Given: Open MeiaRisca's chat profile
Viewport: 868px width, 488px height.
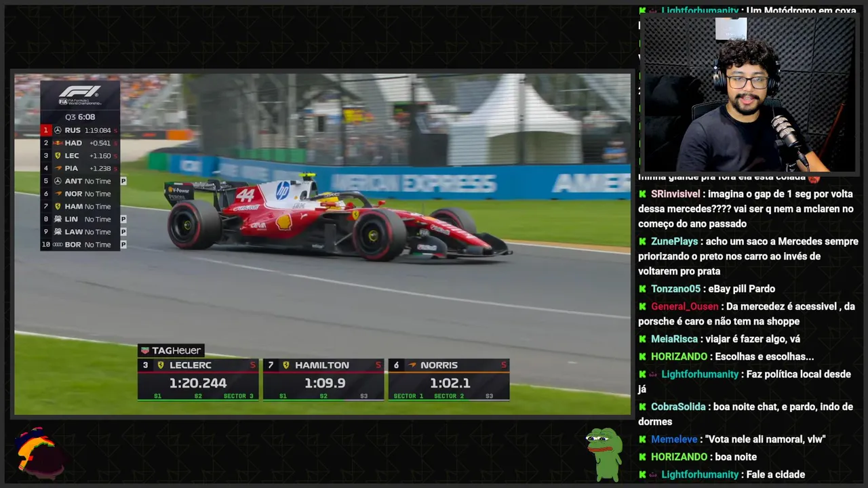Looking at the screenshot, I should click(674, 339).
